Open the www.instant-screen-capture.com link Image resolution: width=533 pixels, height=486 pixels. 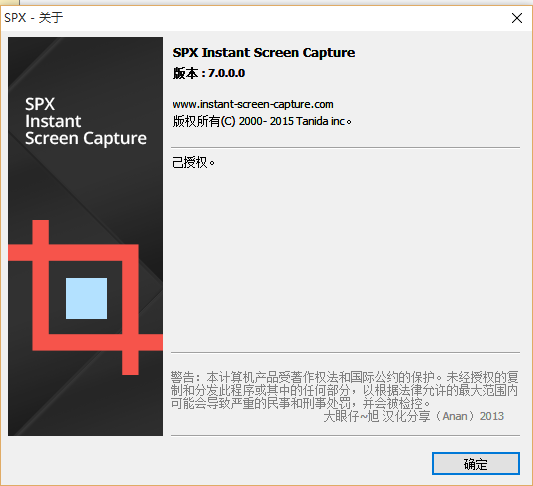(253, 104)
